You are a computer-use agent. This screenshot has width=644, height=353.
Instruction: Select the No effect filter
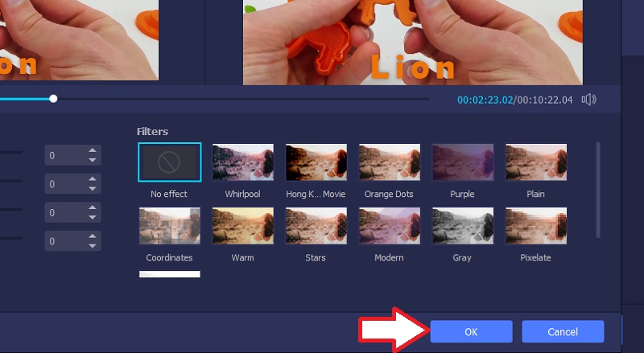[x=170, y=162]
